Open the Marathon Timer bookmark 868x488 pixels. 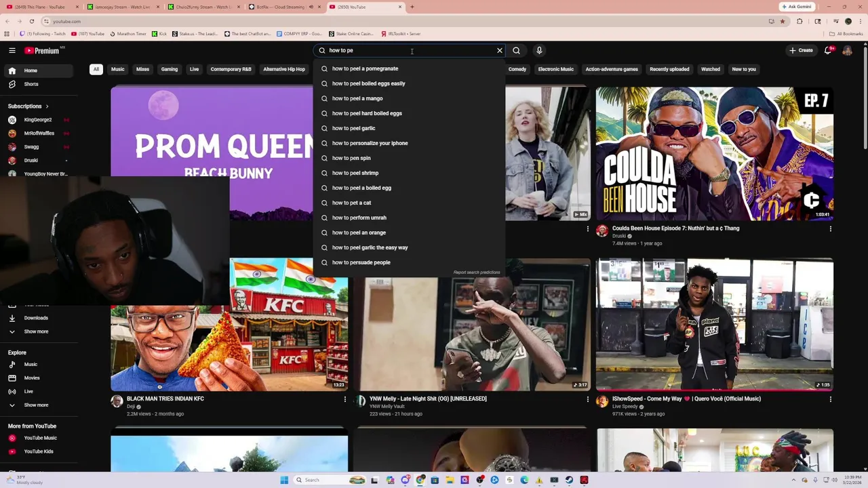tap(127, 34)
